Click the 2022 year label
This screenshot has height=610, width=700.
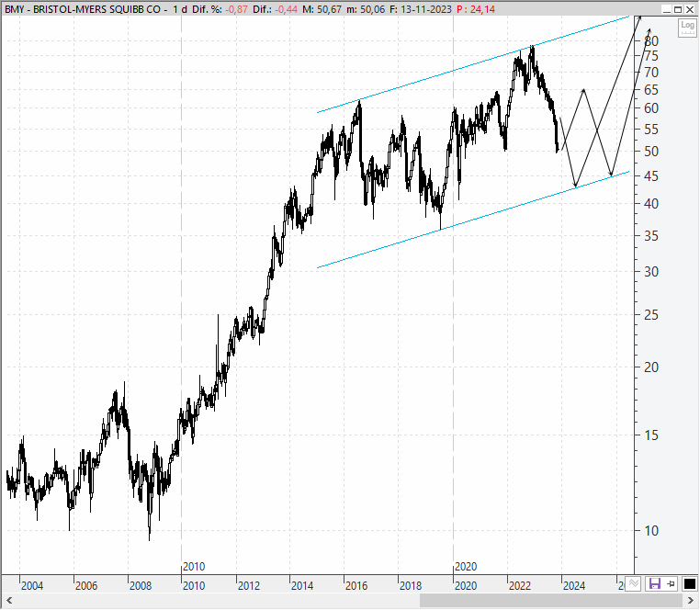coord(520,585)
